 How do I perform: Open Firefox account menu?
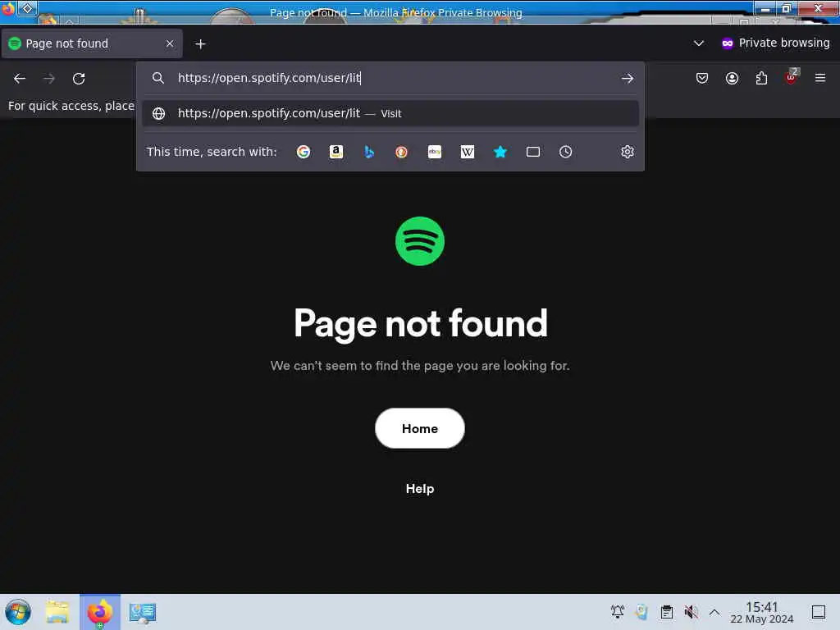732,78
